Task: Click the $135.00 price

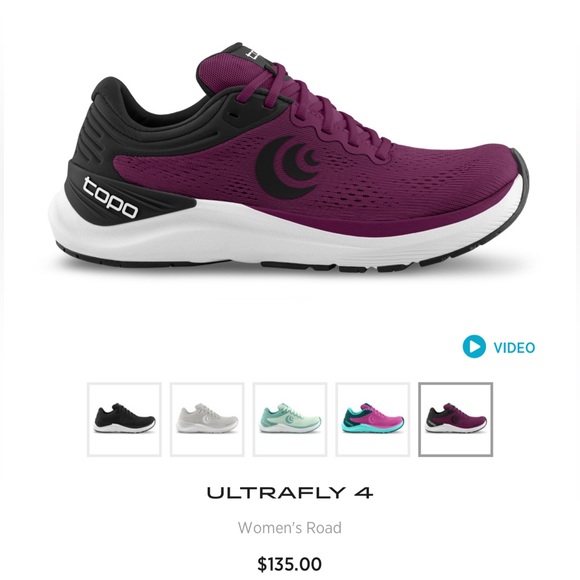Action: point(290,564)
